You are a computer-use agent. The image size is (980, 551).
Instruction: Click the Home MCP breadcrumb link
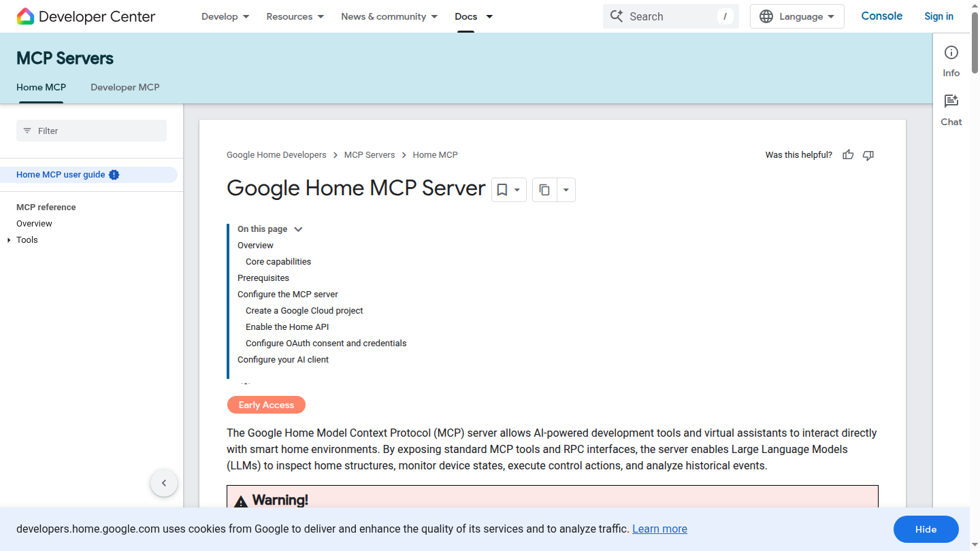[435, 155]
